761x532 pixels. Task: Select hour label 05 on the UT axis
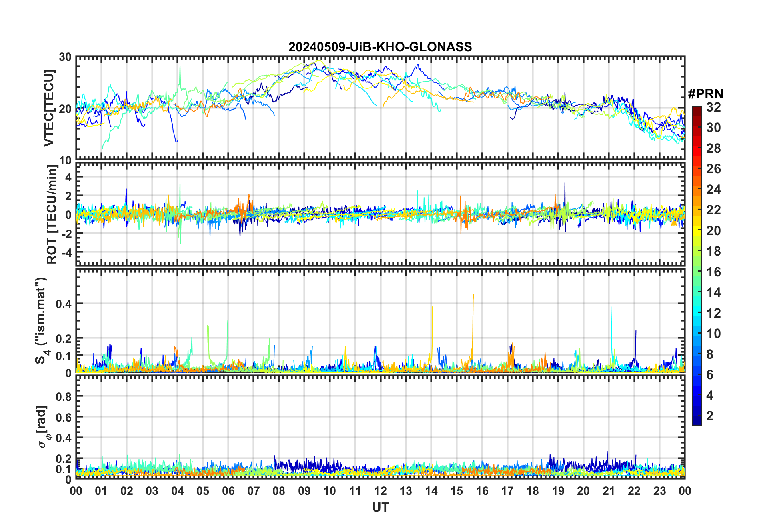[203, 491]
